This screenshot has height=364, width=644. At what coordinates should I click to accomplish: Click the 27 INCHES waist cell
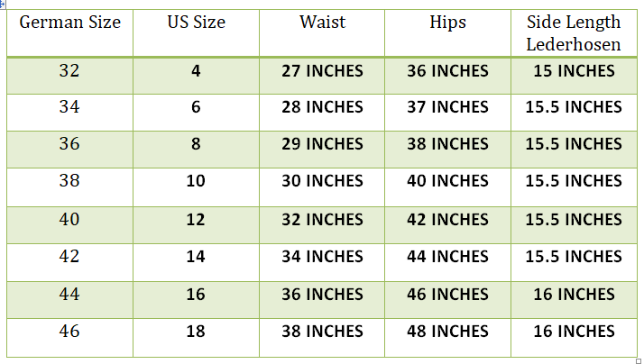(322, 71)
